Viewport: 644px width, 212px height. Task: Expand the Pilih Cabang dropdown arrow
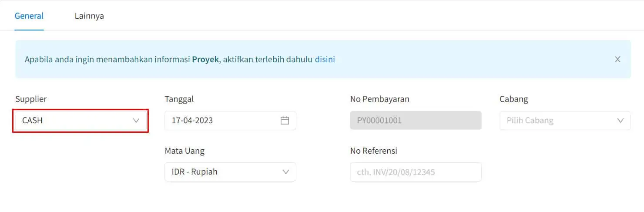621,121
